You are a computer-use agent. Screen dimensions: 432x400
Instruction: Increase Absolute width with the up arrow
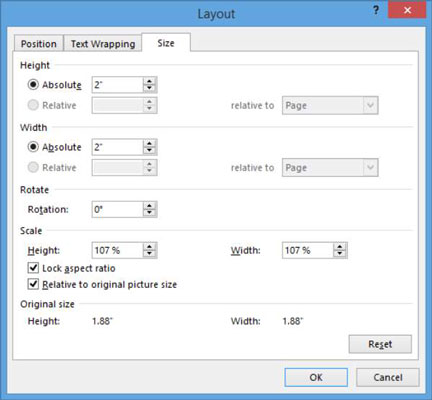[x=149, y=143]
